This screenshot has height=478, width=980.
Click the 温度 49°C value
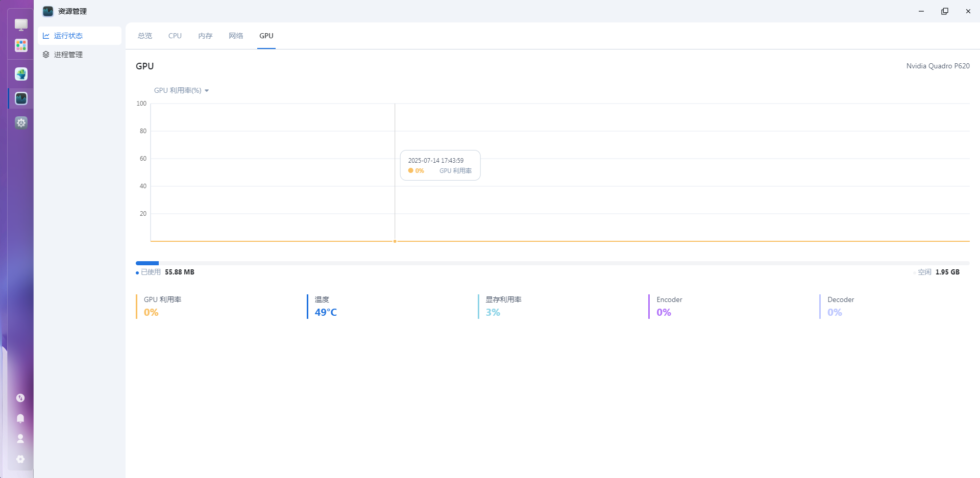(326, 312)
